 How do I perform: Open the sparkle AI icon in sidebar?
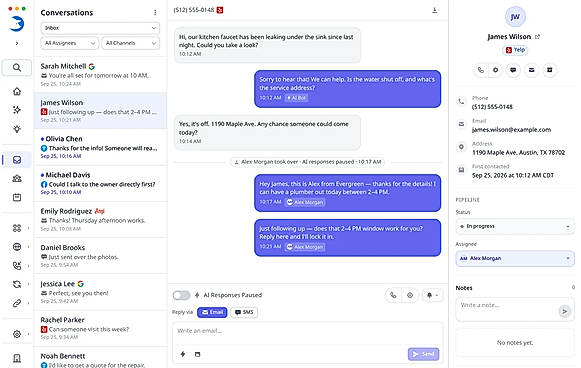coord(17,110)
